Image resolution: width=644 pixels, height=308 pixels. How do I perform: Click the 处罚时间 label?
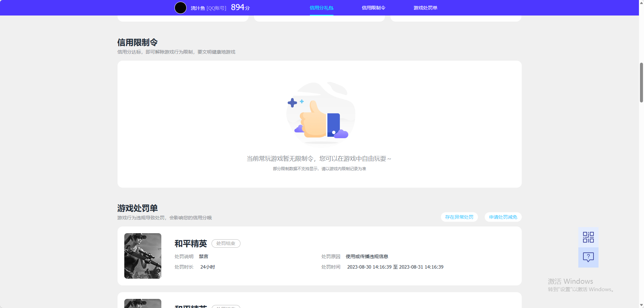[331, 267]
